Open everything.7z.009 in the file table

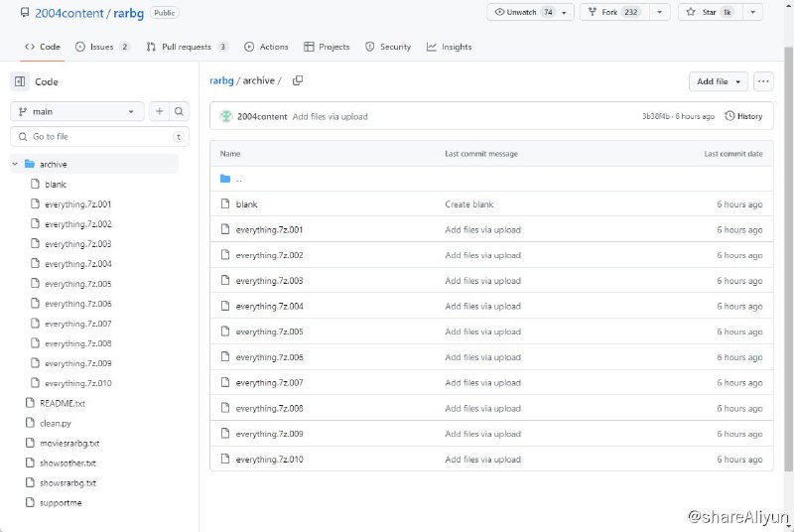click(269, 434)
